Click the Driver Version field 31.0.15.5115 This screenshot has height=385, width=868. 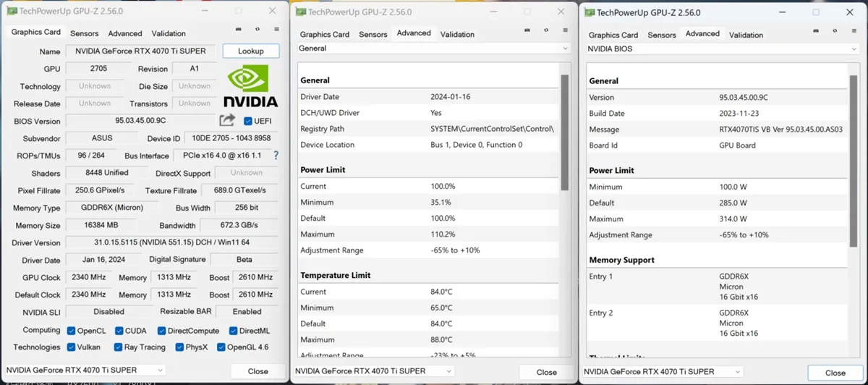172,242
